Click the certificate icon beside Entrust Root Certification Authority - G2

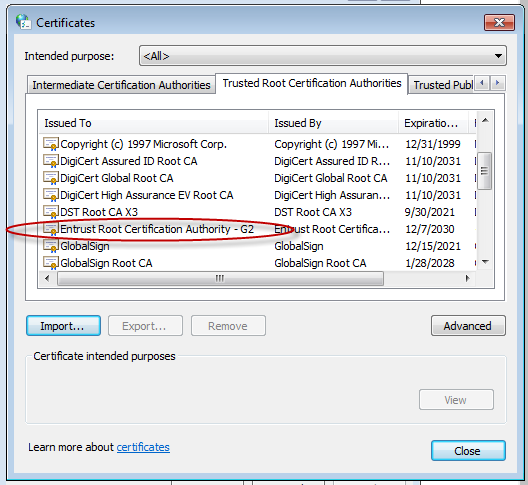pos(51,229)
